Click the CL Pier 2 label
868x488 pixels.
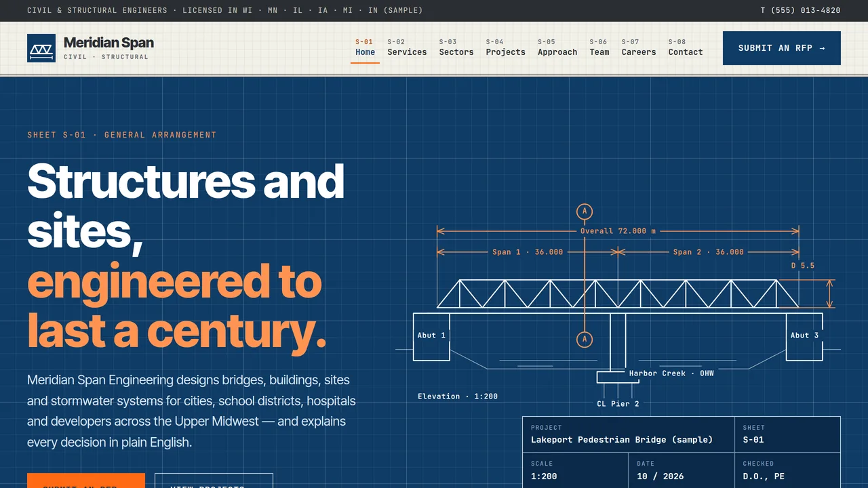618,404
